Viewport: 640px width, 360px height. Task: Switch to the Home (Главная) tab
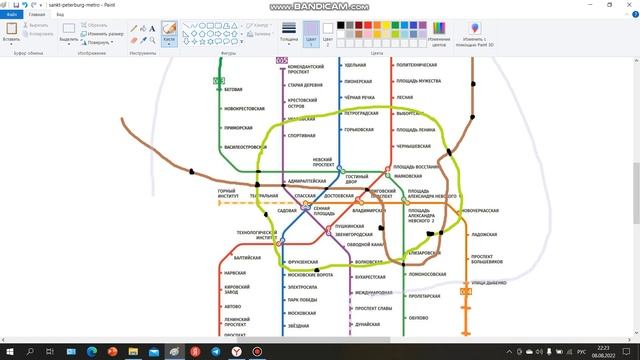(x=37, y=15)
